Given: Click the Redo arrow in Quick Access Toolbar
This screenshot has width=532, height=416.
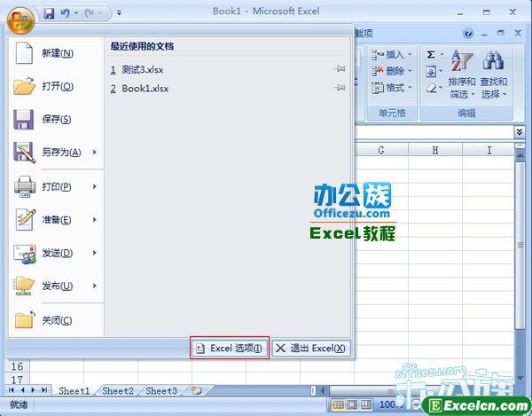Looking at the screenshot, I should [90, 13].
